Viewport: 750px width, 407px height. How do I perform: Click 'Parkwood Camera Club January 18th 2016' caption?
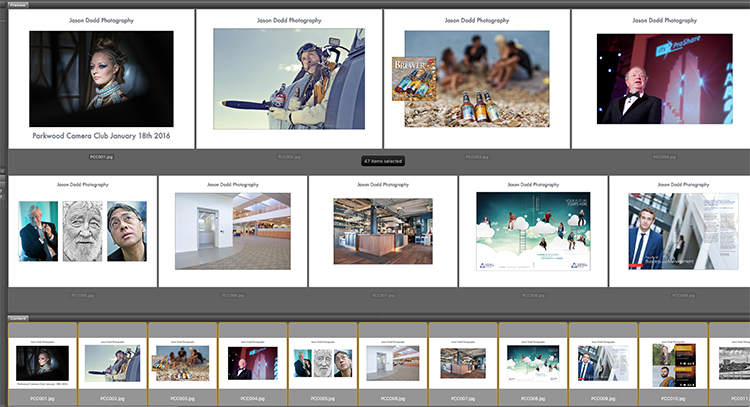pyautogui.click(x=101, y=136)
